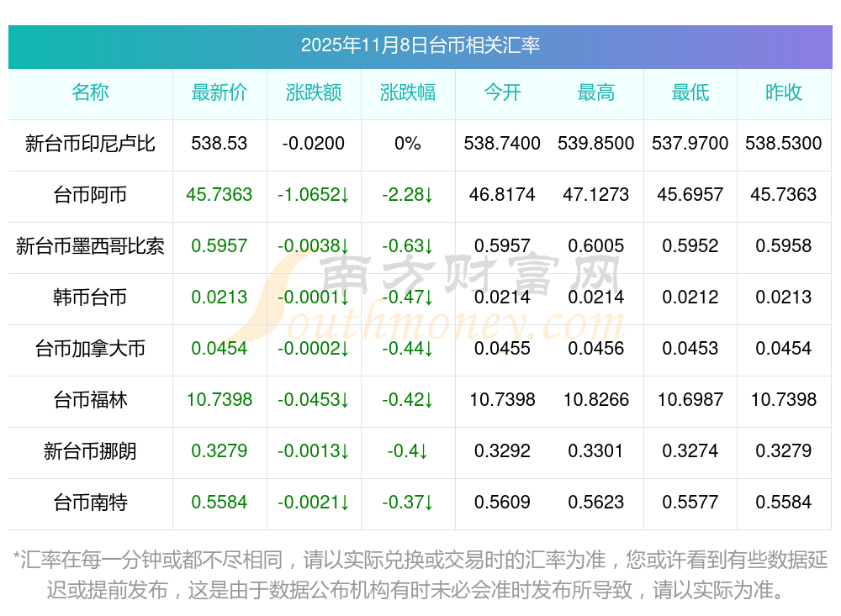
Task: Open the 新台币印尼卢比 row name
Action: (x=90, y=144)
